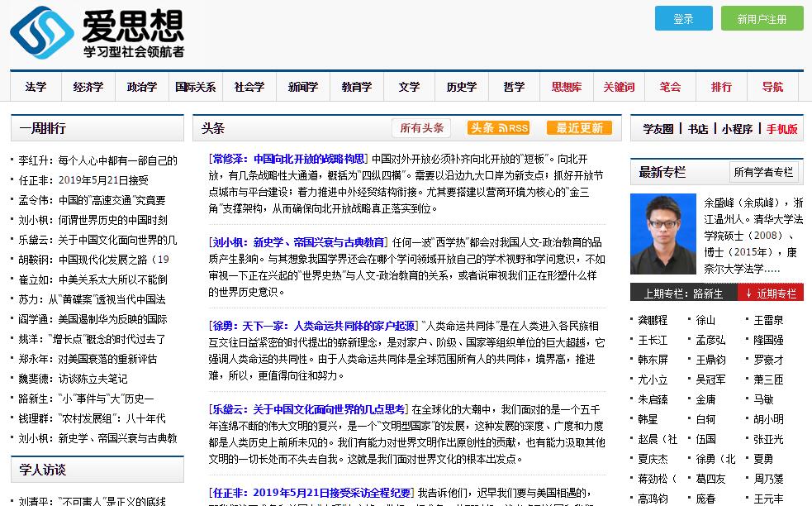View the 最近更新 list
The height and width of the screenshot is (506, 812).
click(x=579, y=128)
